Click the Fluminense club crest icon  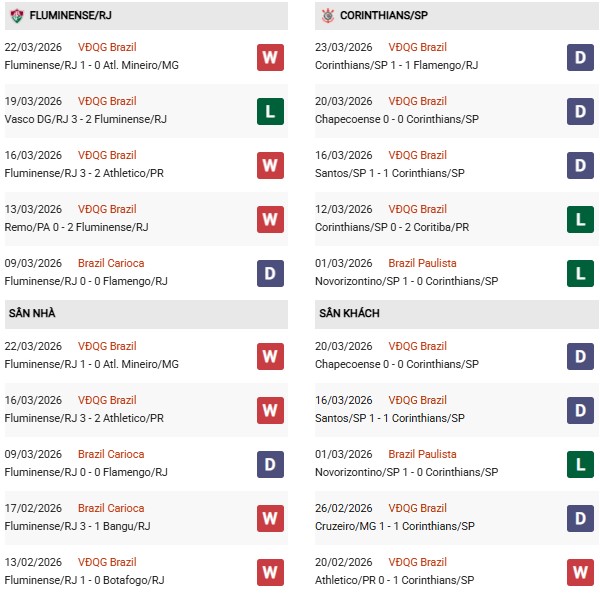point(16,16)
